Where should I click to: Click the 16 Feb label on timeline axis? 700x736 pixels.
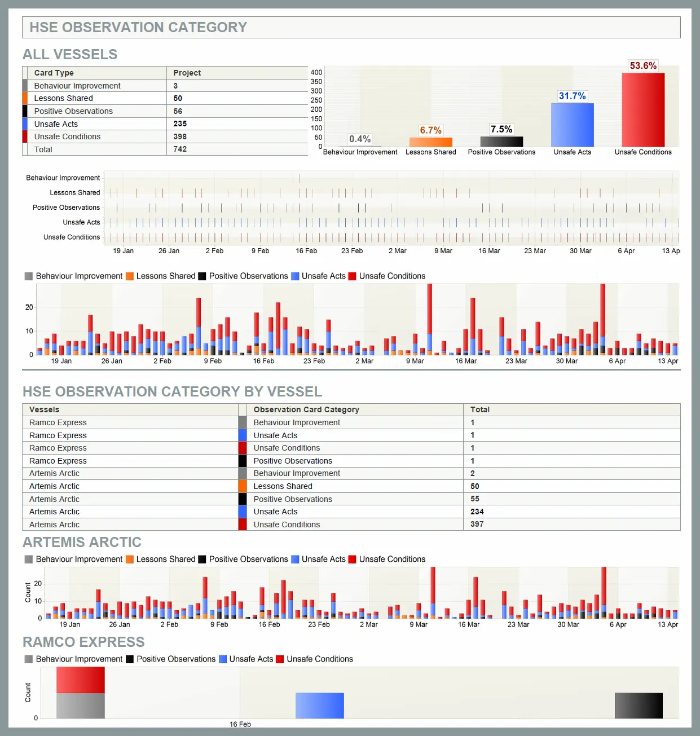[306, 251]
